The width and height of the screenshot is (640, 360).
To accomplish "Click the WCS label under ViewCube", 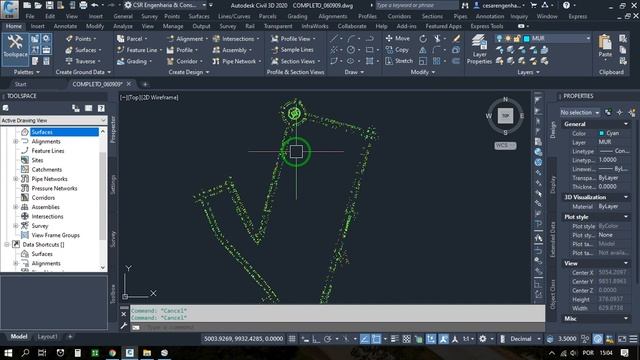I will tap(505, 145).
